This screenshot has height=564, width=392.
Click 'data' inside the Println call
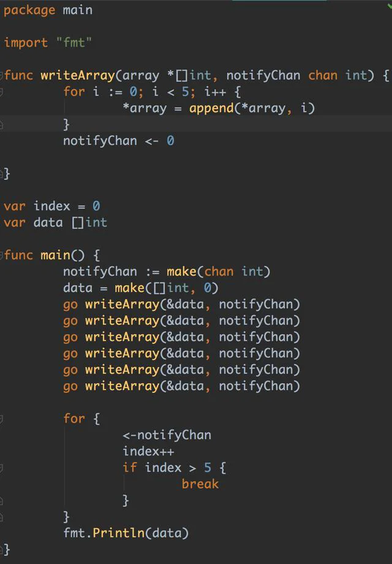(x=167, y=533)
